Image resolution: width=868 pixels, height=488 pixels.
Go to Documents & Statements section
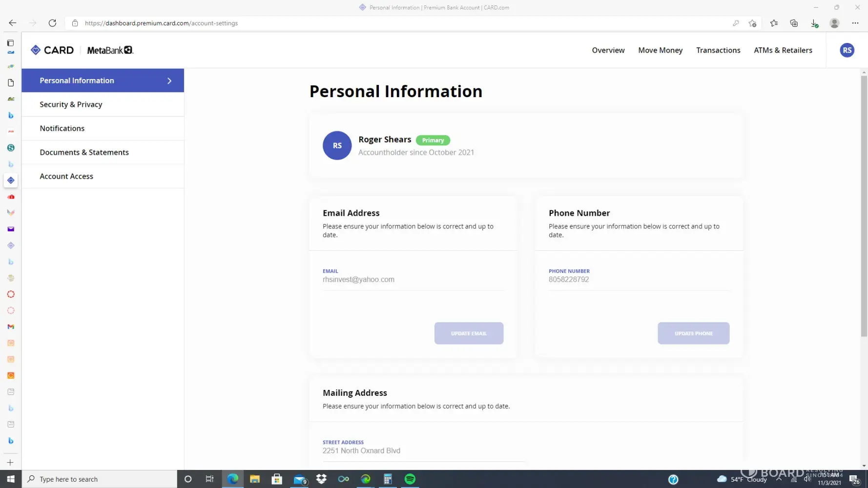tap(84, 152)
